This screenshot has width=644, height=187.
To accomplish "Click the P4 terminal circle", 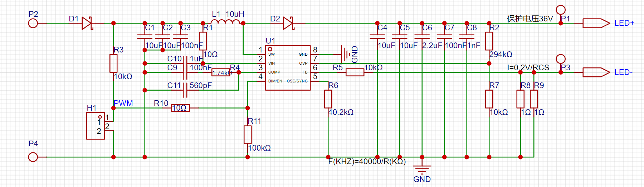I will [33, 157].
